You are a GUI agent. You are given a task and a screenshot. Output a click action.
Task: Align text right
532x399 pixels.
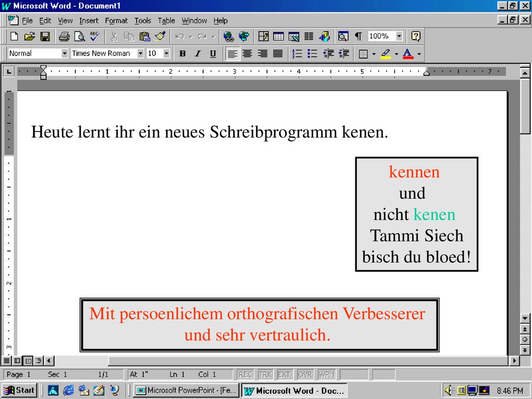262,54
